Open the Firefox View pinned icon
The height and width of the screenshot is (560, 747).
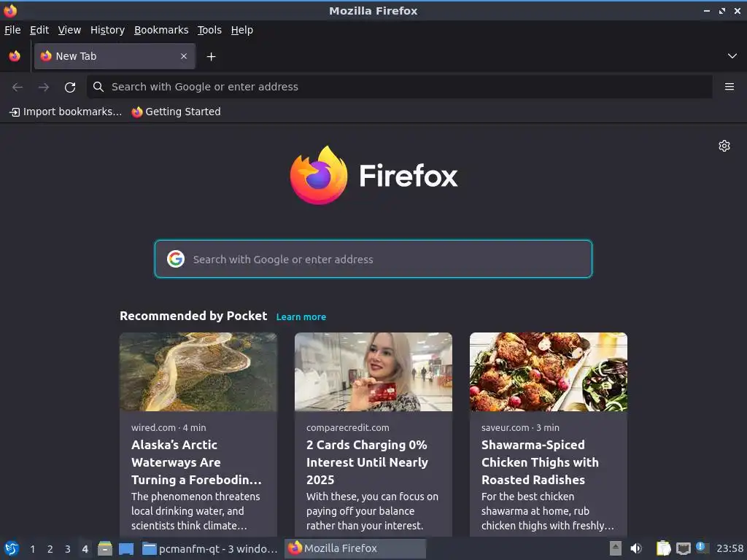(x=15, y=56)
